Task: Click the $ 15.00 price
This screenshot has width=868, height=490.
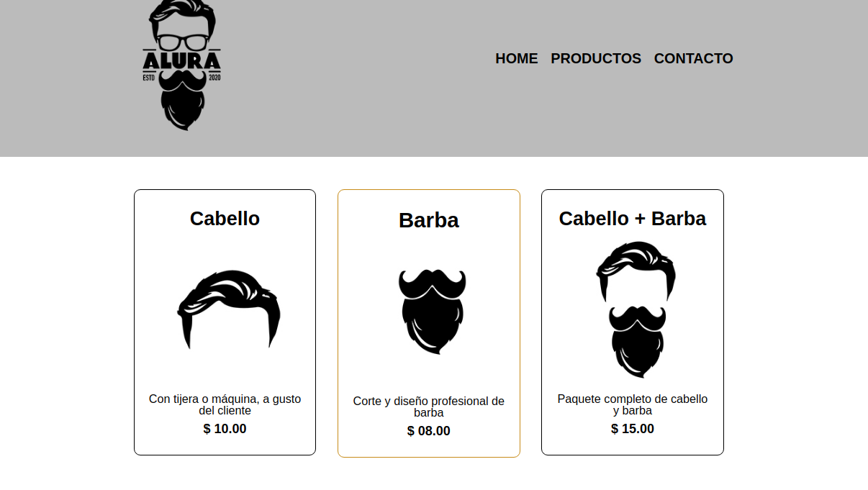Action: [633, 429]
